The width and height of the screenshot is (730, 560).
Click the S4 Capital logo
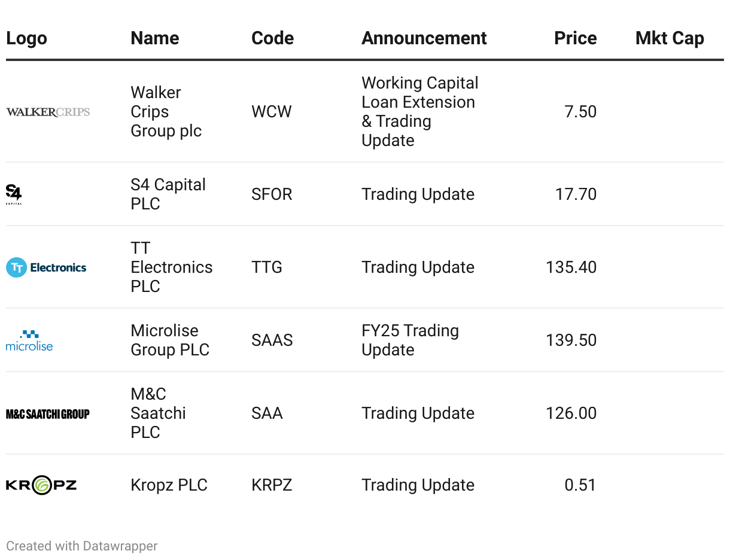point(14,194)
